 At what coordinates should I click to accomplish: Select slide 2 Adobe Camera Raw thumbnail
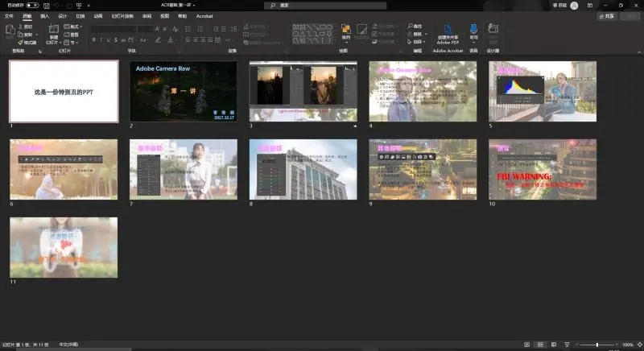(184, 91)
